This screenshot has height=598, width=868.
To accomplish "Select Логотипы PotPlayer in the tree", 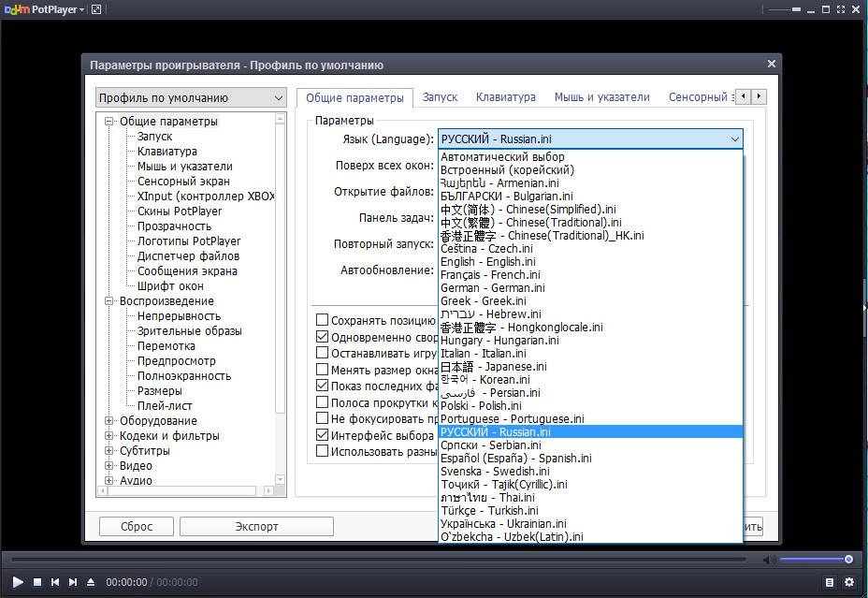I will 189,241.
